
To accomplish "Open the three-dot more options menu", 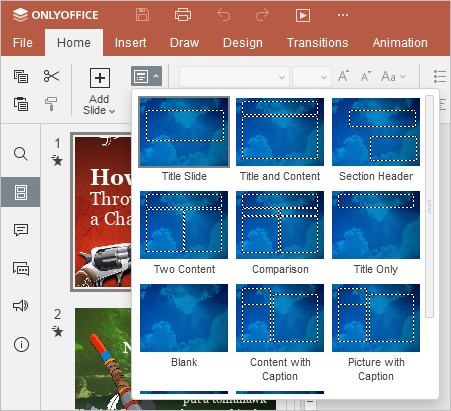I will pyautogui.click(x=343, y=15).
